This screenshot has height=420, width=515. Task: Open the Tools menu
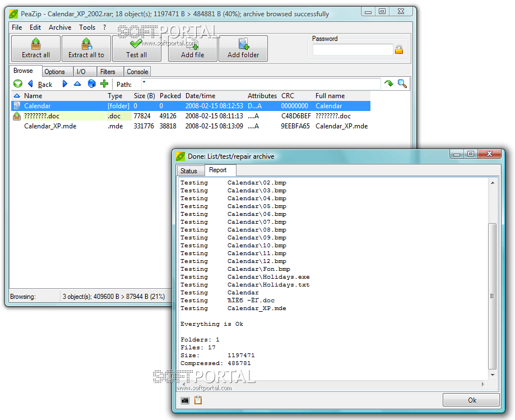coord(87,27)
